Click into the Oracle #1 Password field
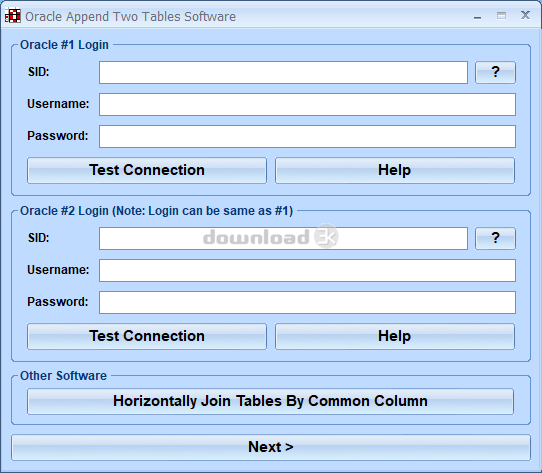Screen dimensions: 542x473 (307, 136)
